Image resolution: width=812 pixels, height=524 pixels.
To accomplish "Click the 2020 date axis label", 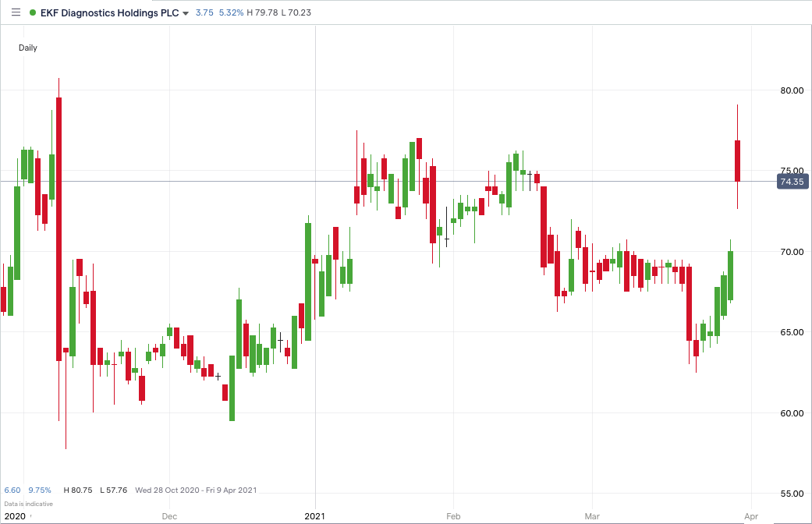I will click(x=15, y=516).
